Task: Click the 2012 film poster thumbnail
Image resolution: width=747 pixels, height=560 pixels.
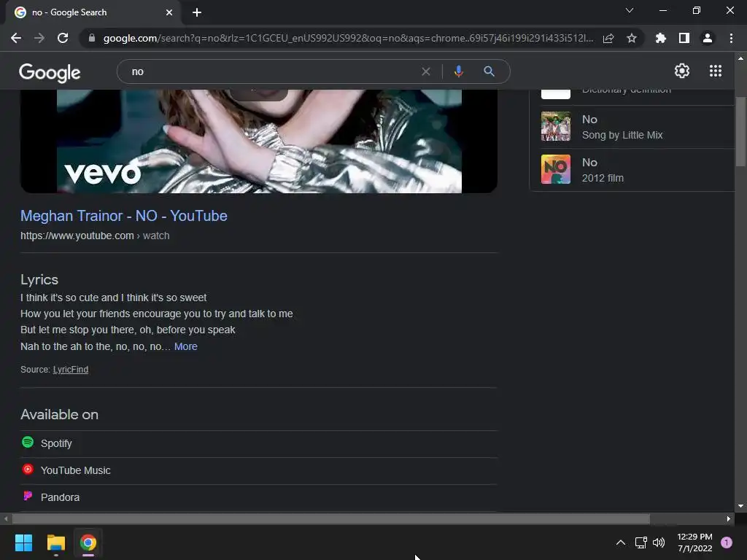Action: coord(555,169)
